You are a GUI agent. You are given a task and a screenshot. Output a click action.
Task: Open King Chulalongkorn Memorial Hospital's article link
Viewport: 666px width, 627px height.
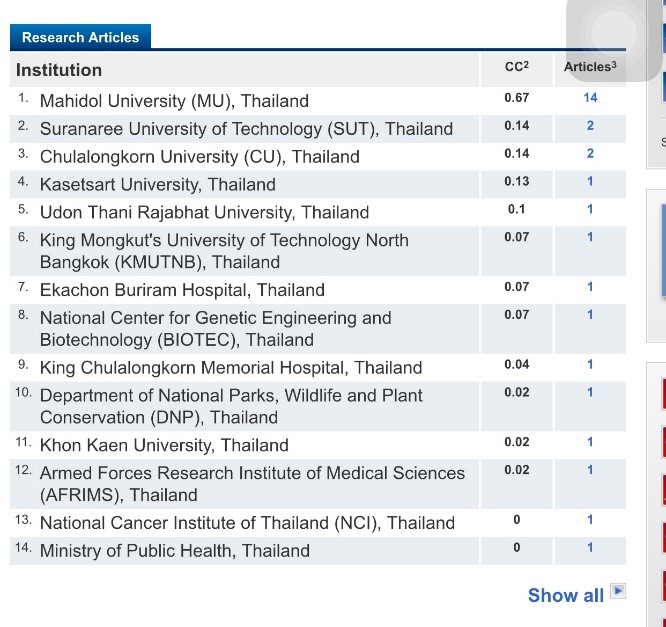click(590, 364)
